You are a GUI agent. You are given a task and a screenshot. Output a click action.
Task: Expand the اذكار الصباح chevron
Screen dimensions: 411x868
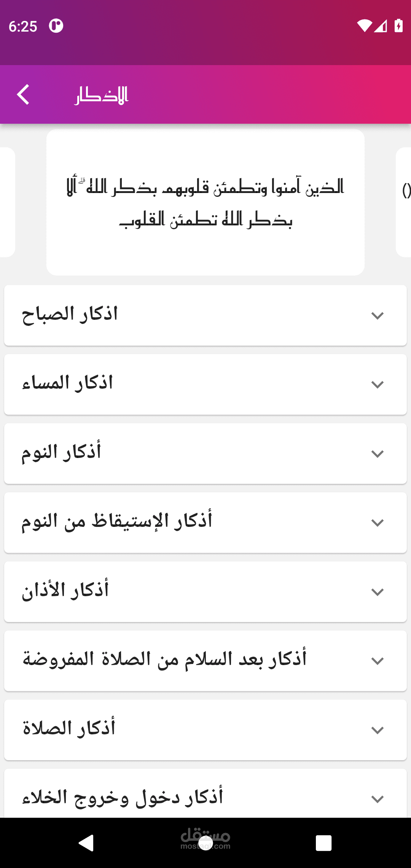tap(377, 316)
